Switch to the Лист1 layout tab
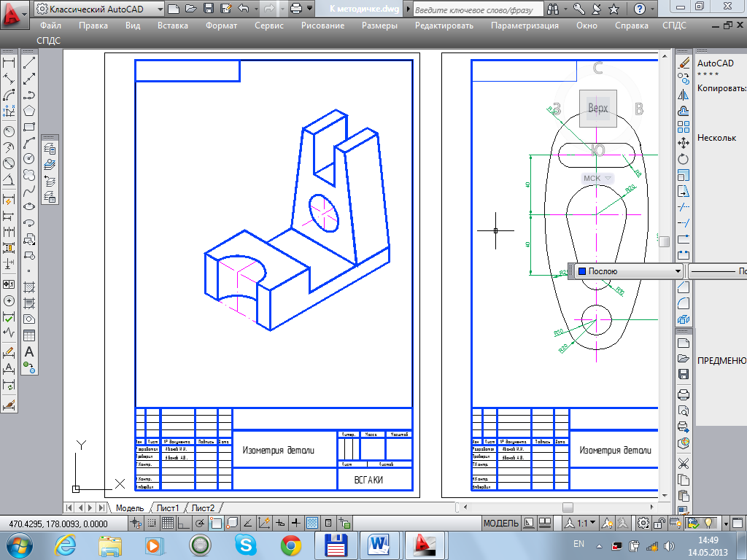This screenshot has height=560, width=747. click(167, 507)
